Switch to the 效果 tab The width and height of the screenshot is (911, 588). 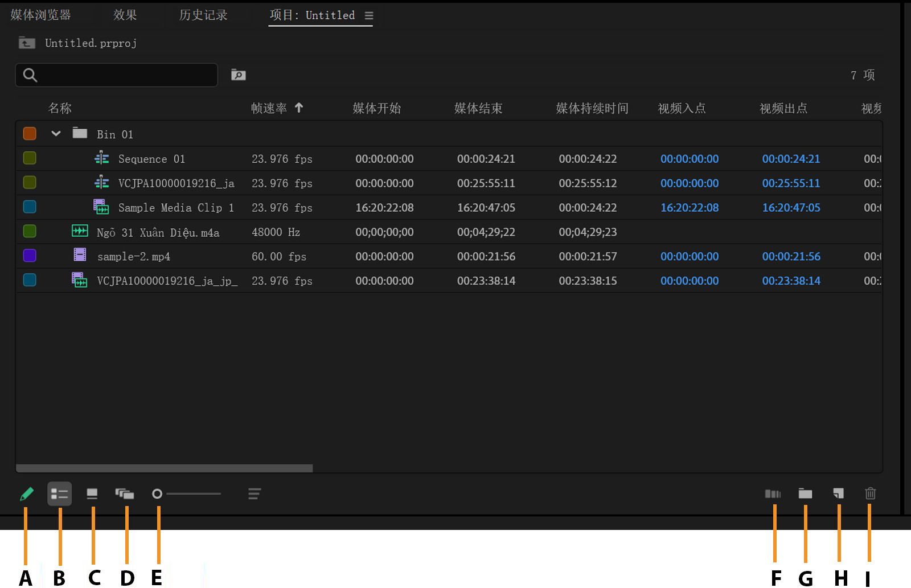[x=125, y=15]
